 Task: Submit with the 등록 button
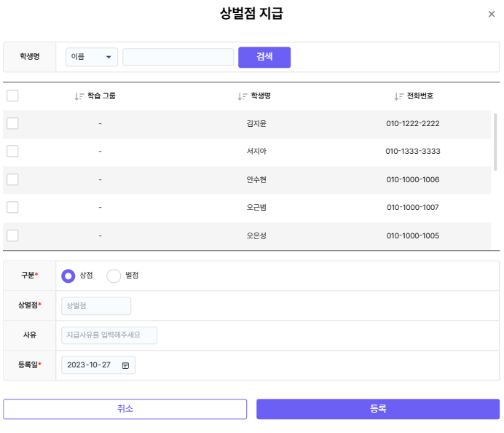(378, 409)
